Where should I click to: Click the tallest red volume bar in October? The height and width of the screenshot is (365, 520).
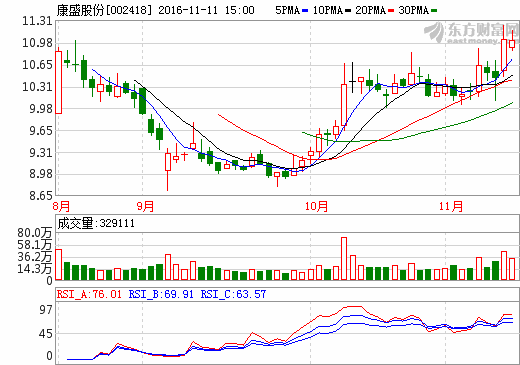[344, 259]
